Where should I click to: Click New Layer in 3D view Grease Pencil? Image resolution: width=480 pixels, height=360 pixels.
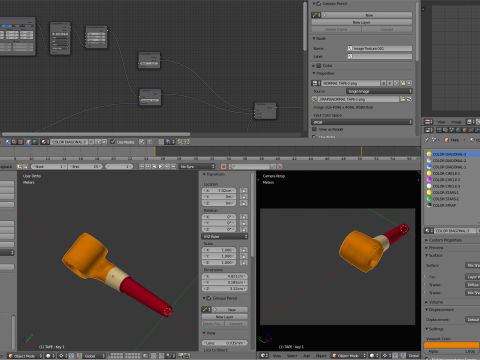(225, 317)
